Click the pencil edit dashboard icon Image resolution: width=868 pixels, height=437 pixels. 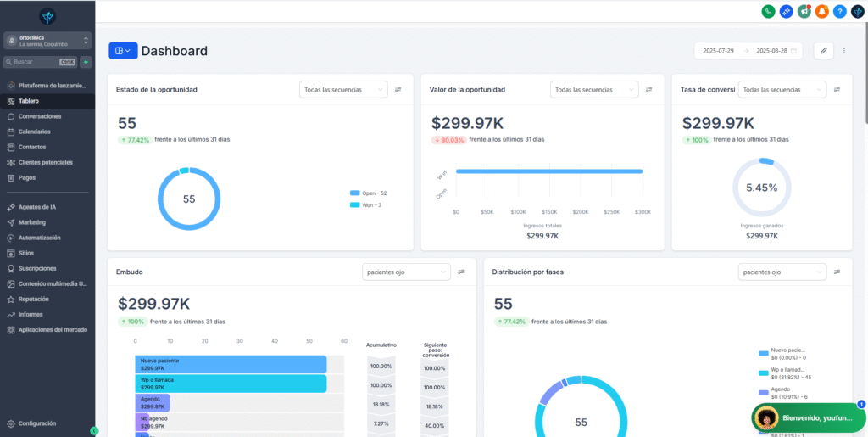tap(822, 51)
